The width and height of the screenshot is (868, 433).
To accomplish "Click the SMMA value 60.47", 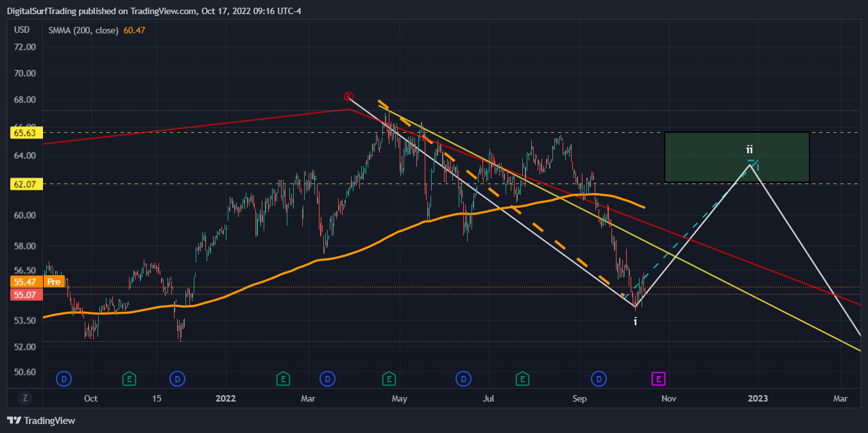I will (135, 30).
